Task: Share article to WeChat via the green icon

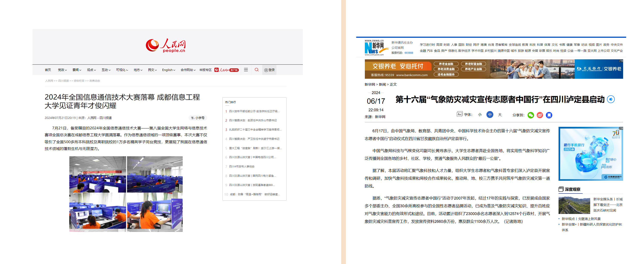Action: tap(531, 115)
